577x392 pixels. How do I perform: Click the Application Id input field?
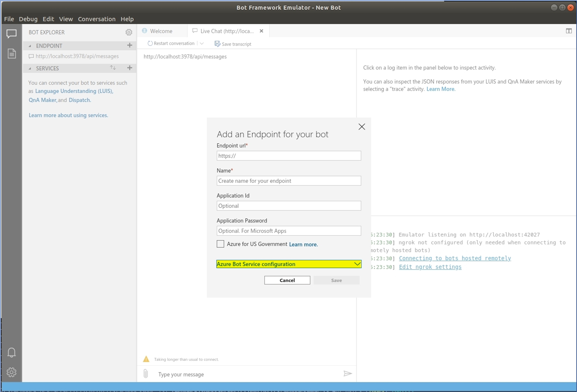click(x=289, y=206)
